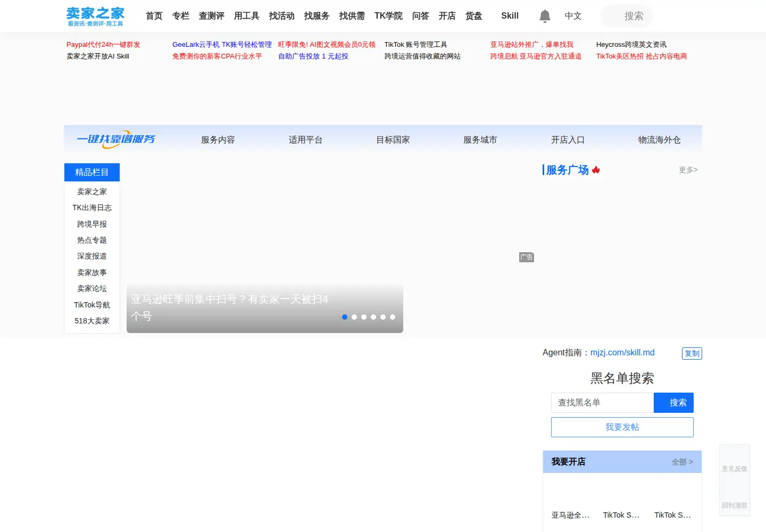
Task: Select the second carousel dot
Action: pos(354,317)
